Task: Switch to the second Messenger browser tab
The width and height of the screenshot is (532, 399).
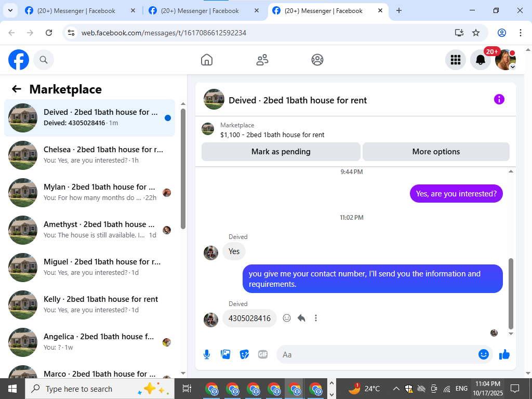Action: point(199,11)
